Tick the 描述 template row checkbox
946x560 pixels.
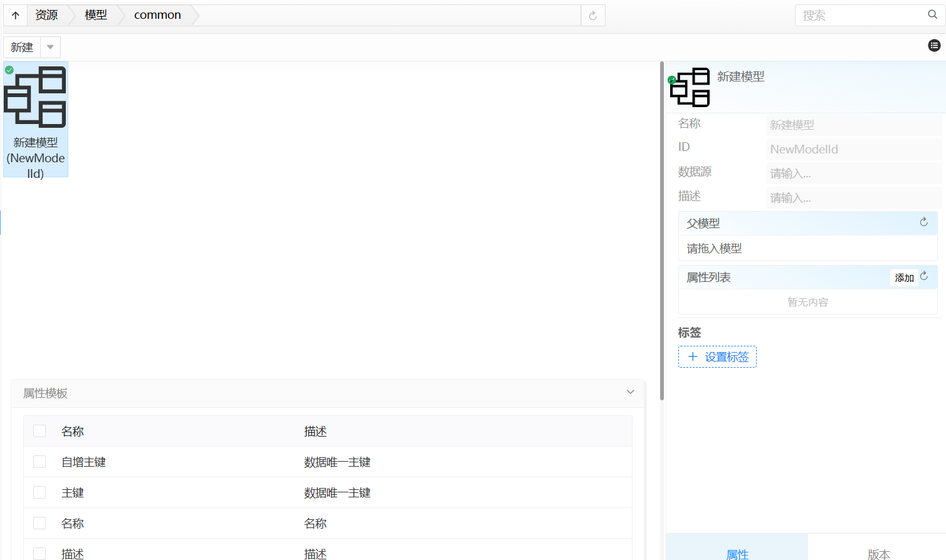point(39,554)
